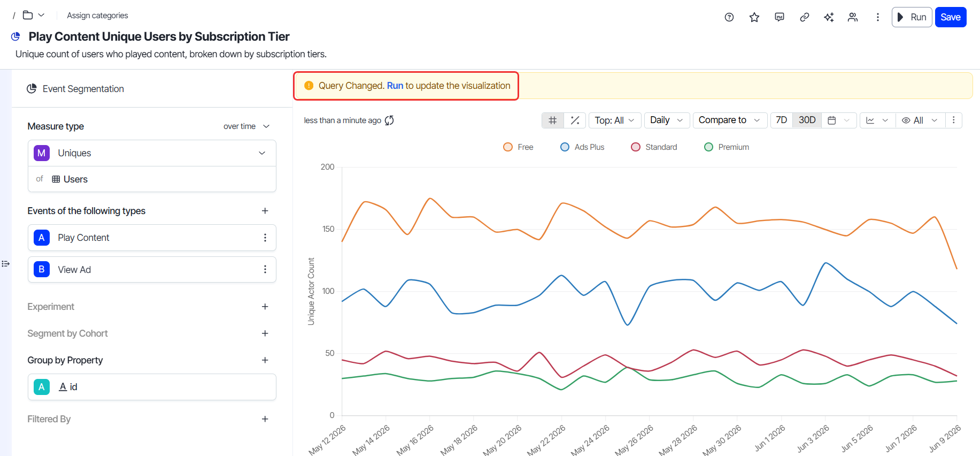Toggle Premium series in the legend

point(727,147)
